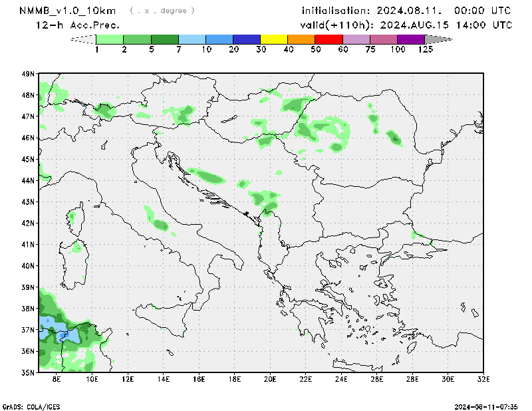
Task: Click the purple 100–125 legend swatch
Action: (412, 39)
